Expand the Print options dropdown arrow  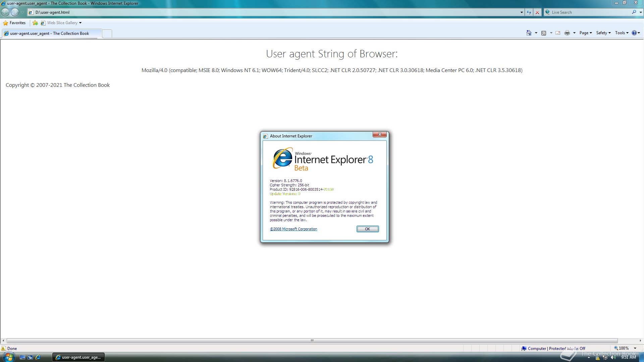tap(574, 33)
